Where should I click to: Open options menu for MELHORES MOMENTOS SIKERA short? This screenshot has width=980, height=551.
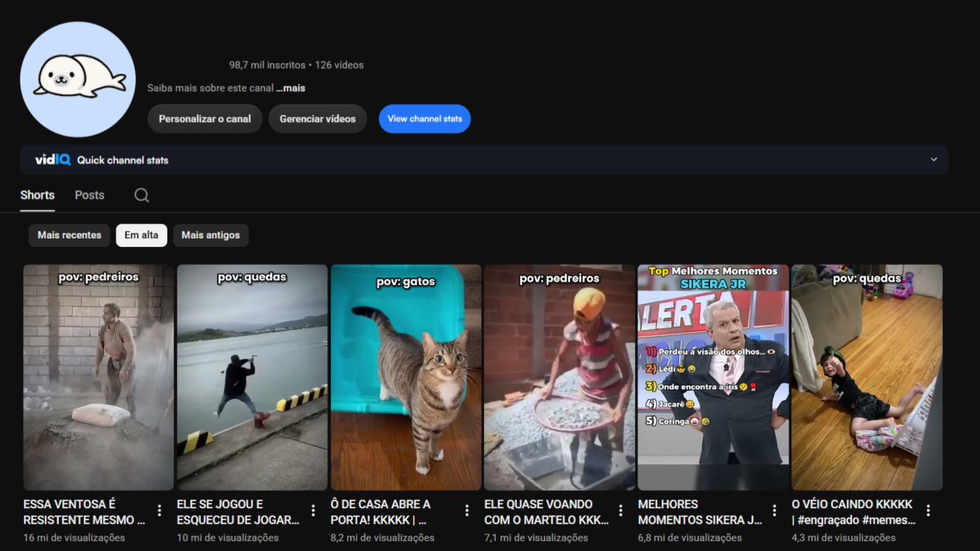point(774,510)
